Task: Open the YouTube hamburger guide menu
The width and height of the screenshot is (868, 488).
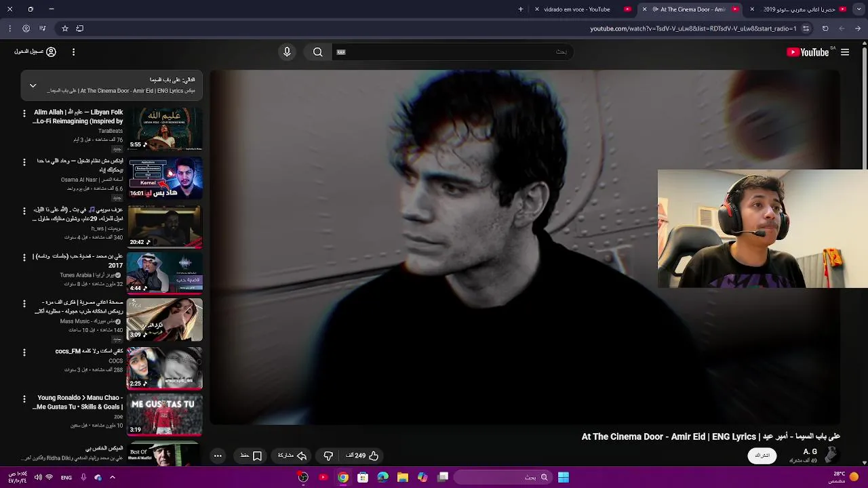Action: pyautogui.click(x=845, y=52)
